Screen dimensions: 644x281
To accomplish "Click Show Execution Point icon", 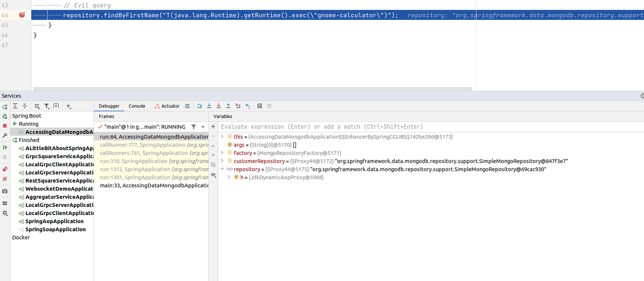I will (x=187, y=106).
